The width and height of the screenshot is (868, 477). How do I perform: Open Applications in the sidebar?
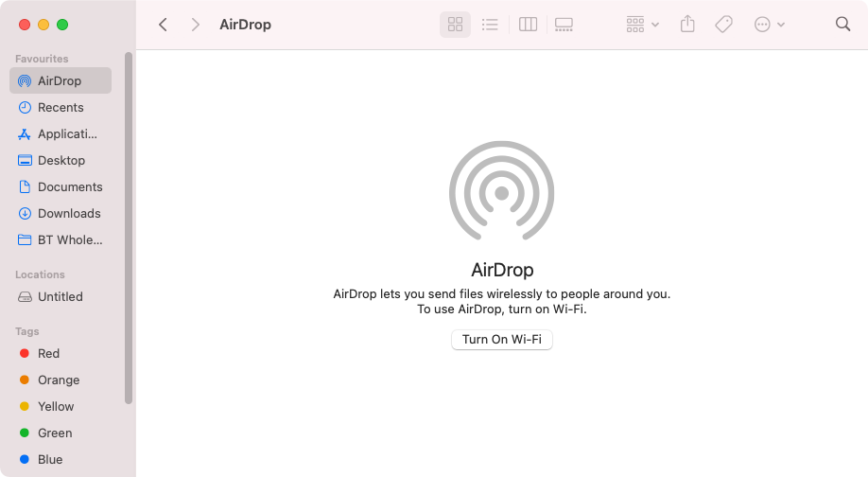61,134
